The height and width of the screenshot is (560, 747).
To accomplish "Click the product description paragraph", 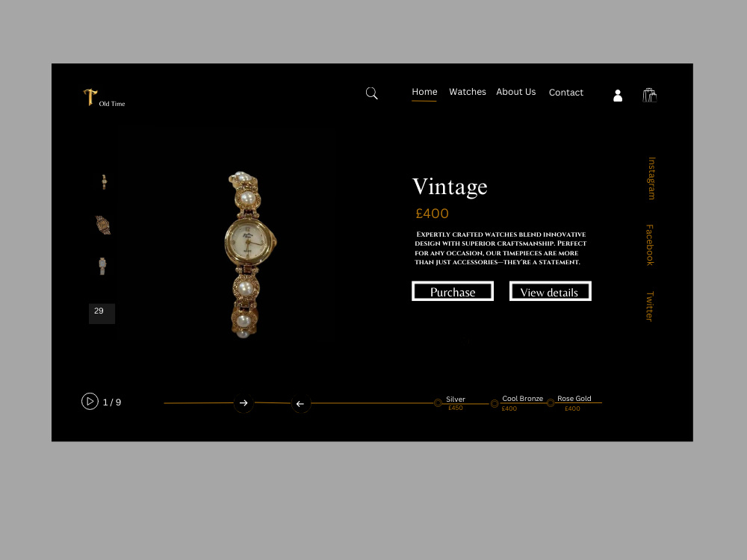I will click(x=500, y=248).
